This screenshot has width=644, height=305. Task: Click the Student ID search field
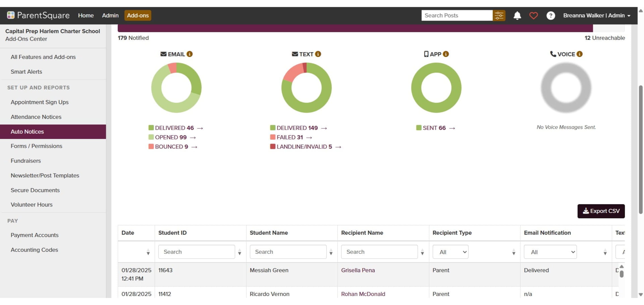(197, 252)
